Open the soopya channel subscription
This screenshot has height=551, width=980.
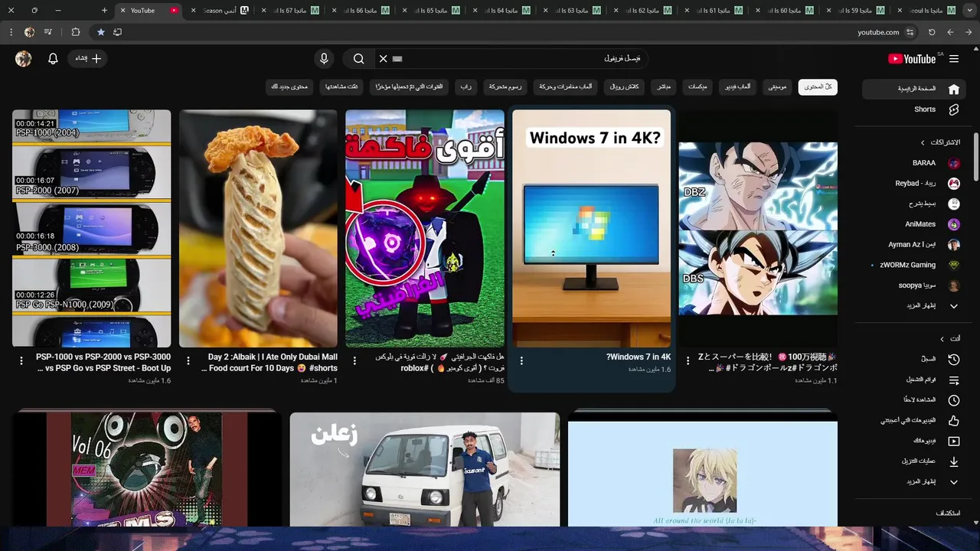point(913,285)
